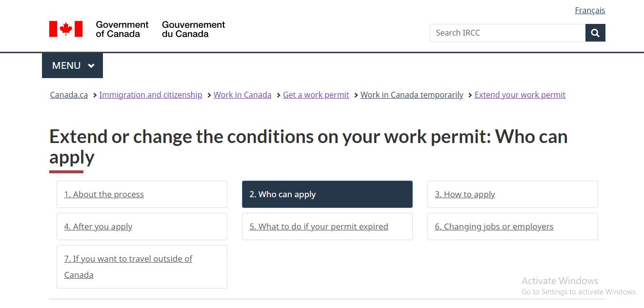Switch to Français language version
This screenshot has height=308, width=644.
[x=589, y=10]
